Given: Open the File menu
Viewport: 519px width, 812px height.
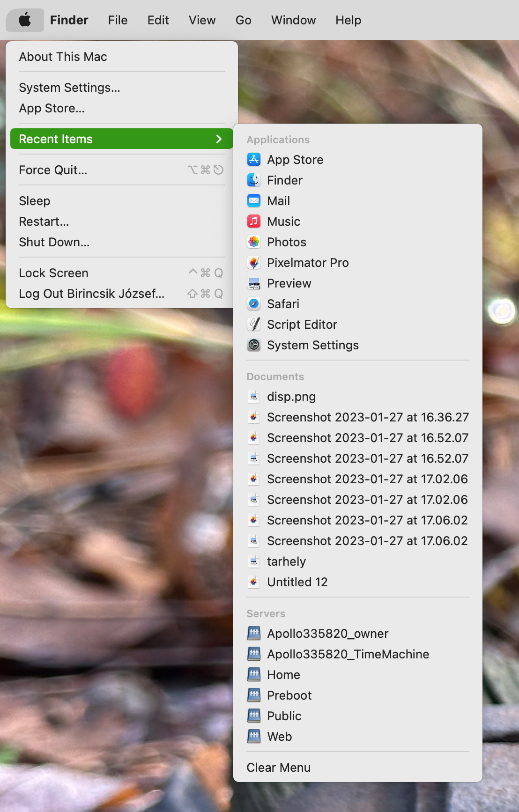Looking at the screenshot, I should point(118,20).
